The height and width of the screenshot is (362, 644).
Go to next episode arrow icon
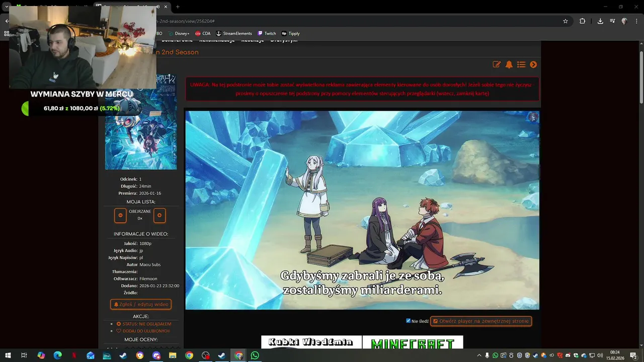click(x=533, y=64)
